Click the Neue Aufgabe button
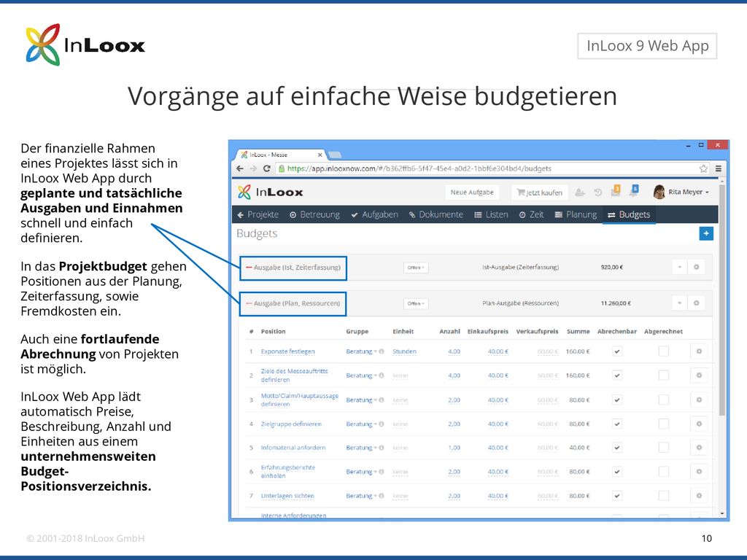 (472, 192)
